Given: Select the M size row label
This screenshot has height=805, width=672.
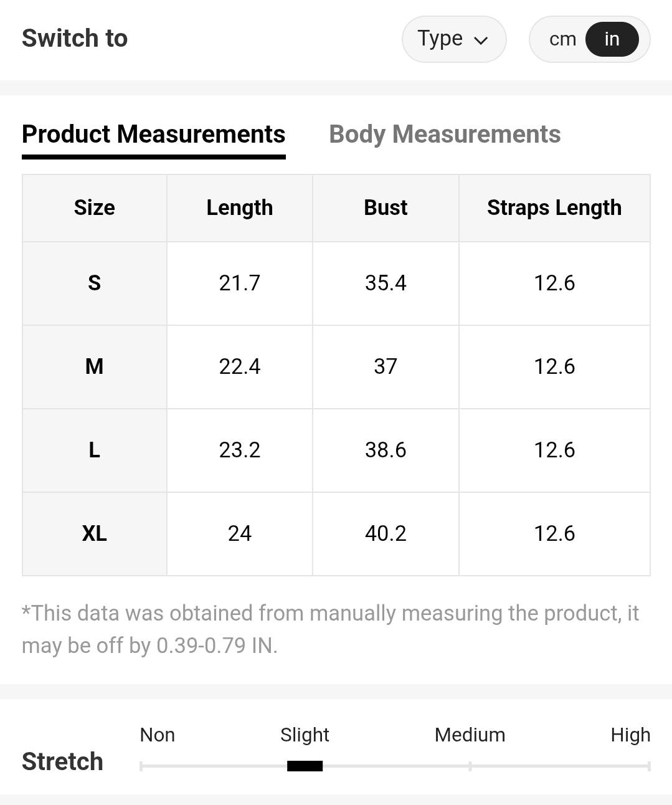Looking at the screenshot, I should point(95,366).
